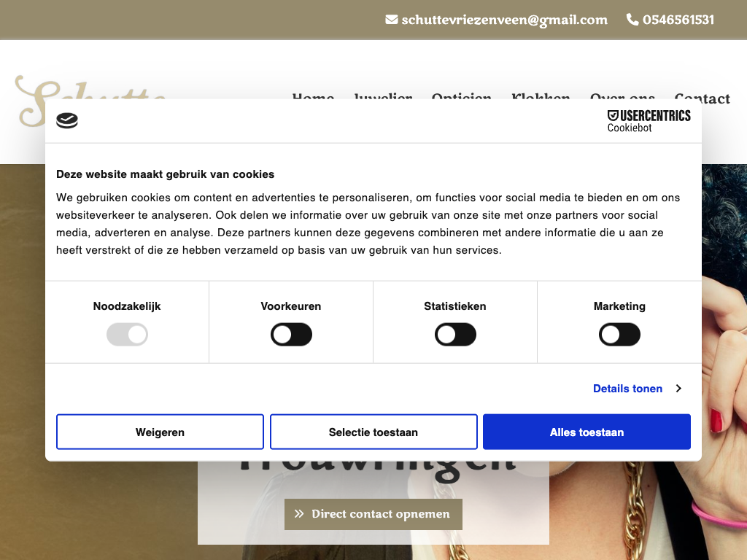Go to the Juwelier menu item
This screenshot has height=560, width=747.
pyautogui.click(x=383, y=96)
